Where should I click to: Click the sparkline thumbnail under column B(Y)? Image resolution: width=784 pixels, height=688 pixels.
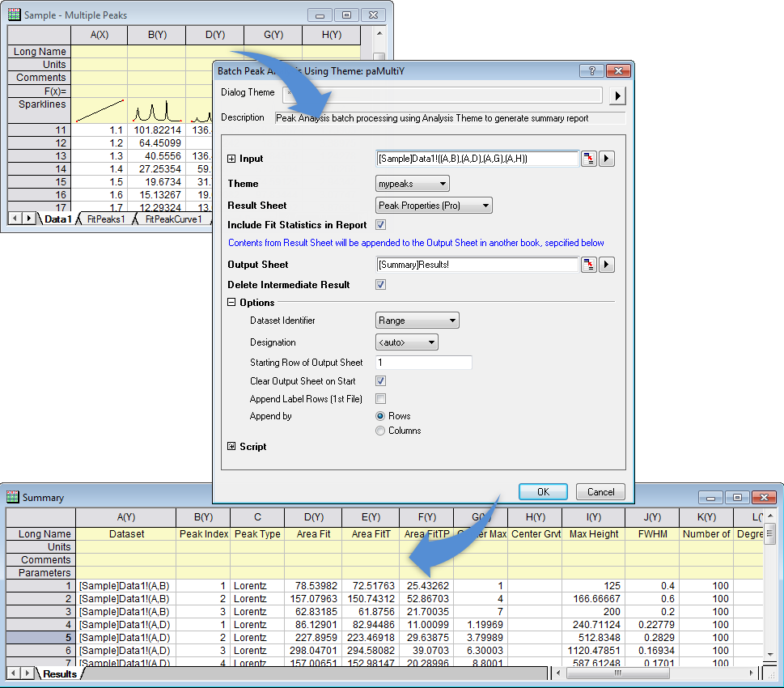pyautogui.click(x=156, y=112)
